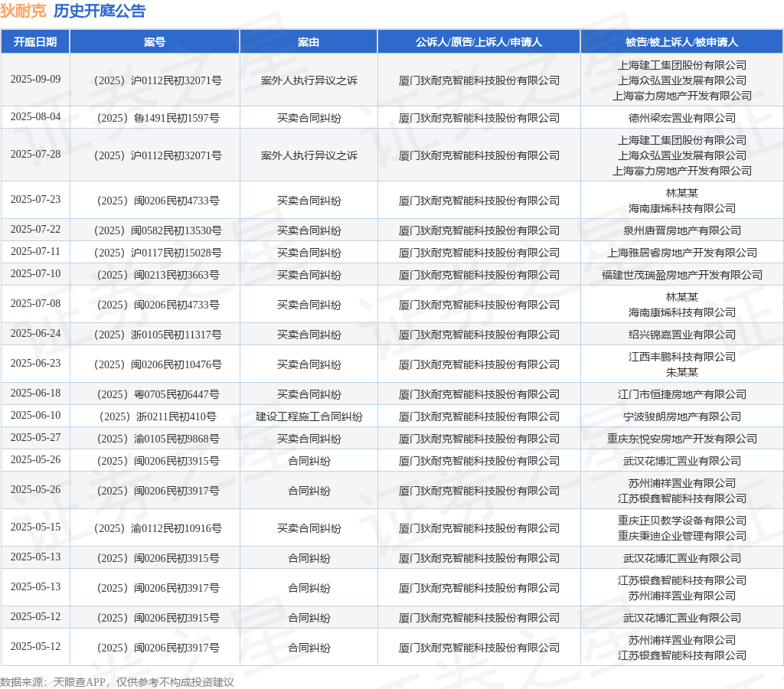
Task: Click 闽0206民初4733号 in the 2025-07-23 row
Action: coord(158,201)
